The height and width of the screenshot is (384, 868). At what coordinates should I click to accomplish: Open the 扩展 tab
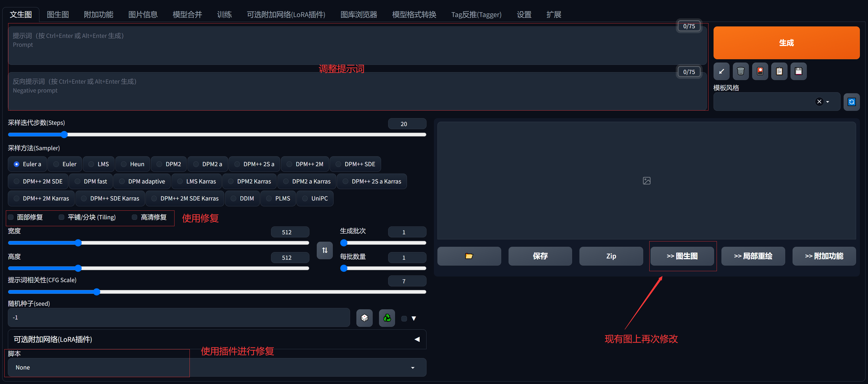[x=554, y=14]
